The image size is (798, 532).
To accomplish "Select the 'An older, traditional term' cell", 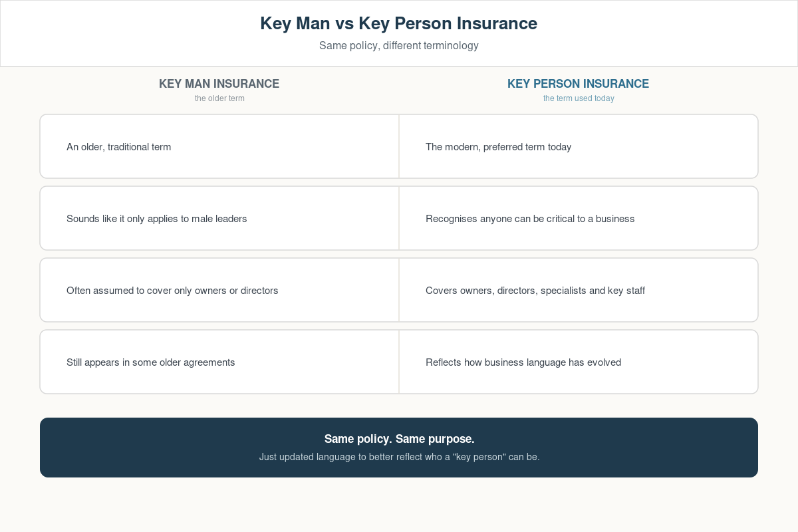I will coord(219,146).
